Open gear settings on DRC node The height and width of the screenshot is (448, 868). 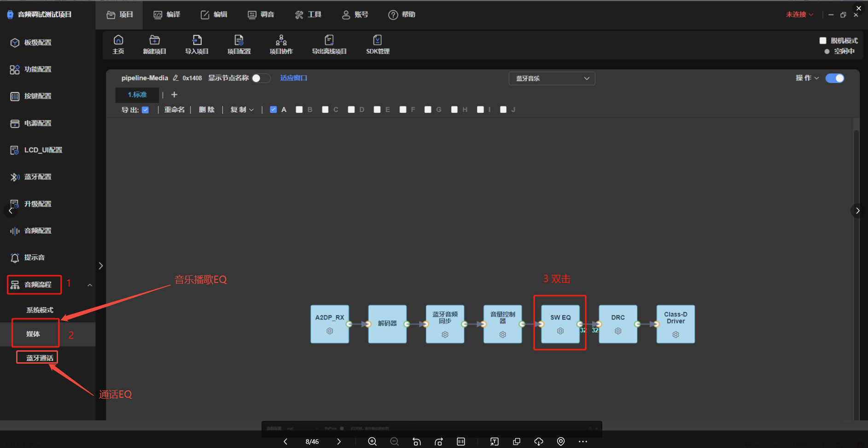[618, 331]
